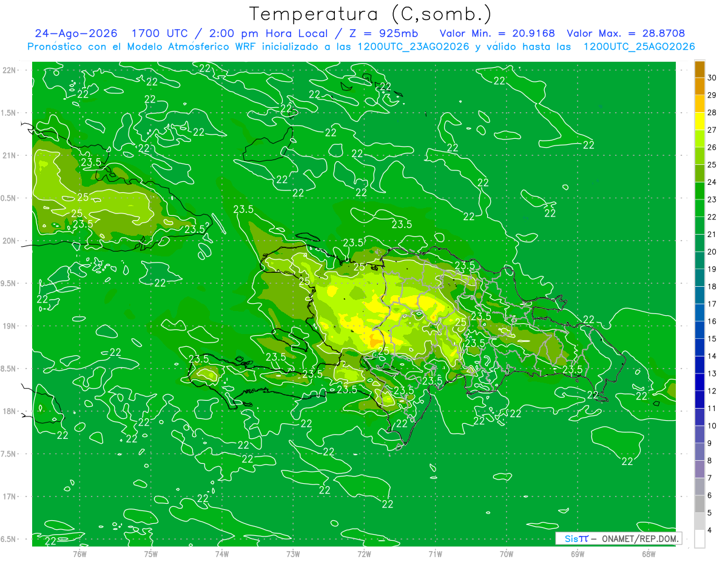728x562 pixels.
Task: Click the title "Temperatura (C,somb.)"
Action: coord(371,14)
